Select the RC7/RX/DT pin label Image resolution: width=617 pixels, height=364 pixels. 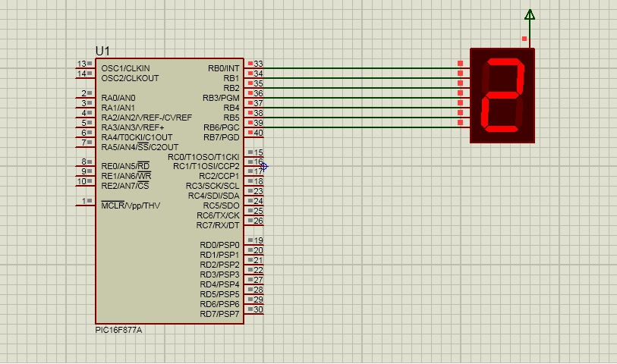coord(218,225)
